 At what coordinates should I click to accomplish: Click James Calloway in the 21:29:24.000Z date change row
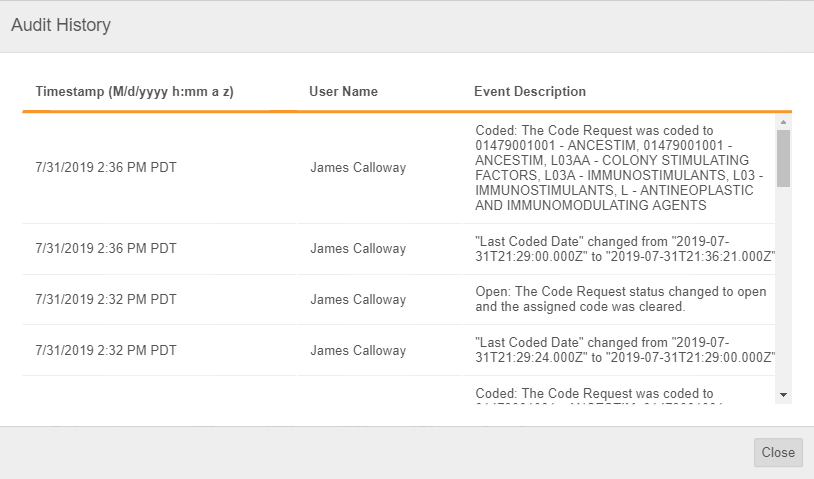pos(358,351)
